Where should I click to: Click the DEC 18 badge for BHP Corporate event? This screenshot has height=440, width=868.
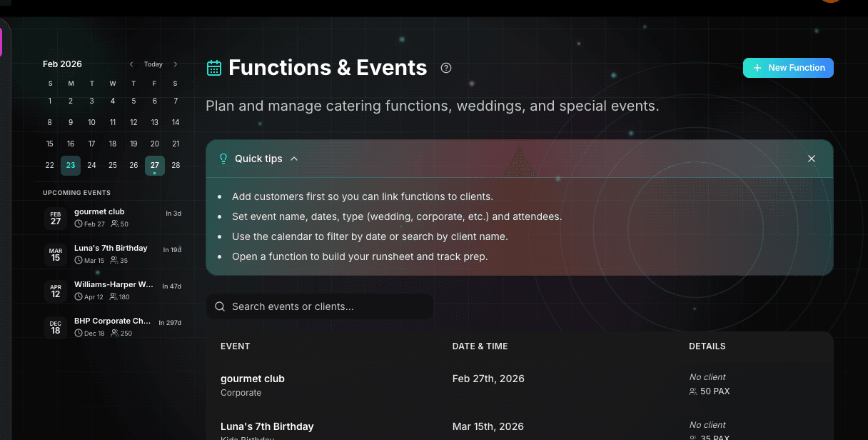(56, 327)
